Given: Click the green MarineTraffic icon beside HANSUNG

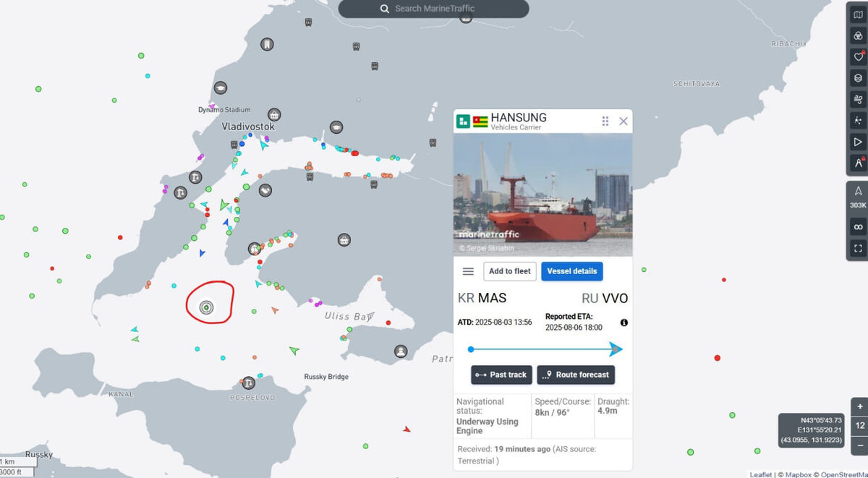Looking at the screenshot, I should pos(463,121).
